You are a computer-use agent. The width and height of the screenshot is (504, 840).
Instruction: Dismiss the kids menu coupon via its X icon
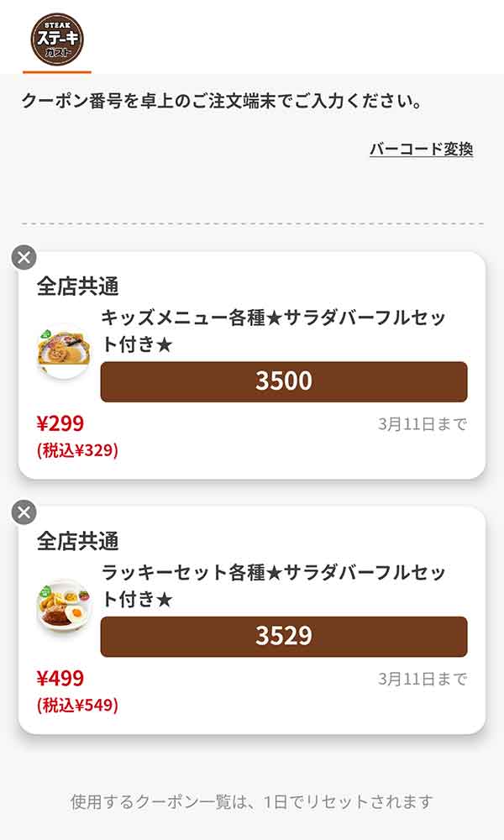22,257
